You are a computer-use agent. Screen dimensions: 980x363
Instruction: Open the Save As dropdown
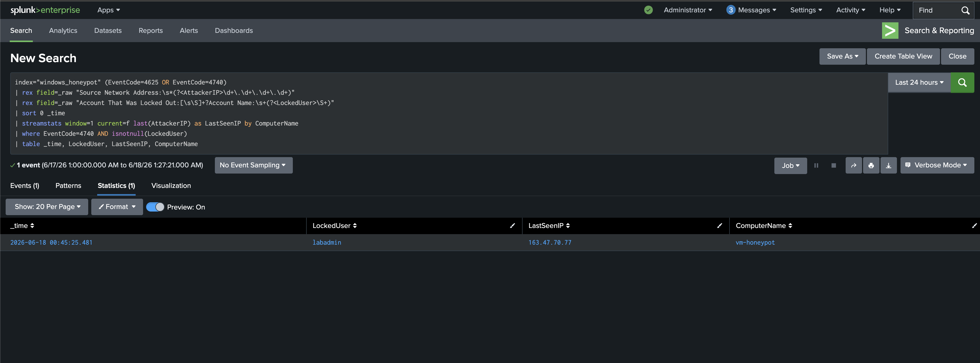click(x=842, y=56)
